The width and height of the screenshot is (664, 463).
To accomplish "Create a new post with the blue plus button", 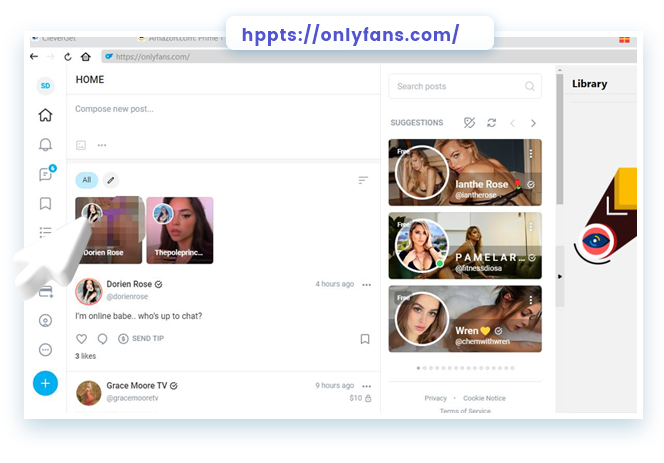I will (45, 383).
